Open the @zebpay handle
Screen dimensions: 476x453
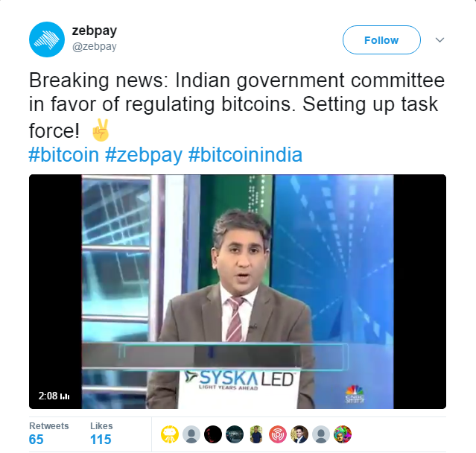coord(95,47)
